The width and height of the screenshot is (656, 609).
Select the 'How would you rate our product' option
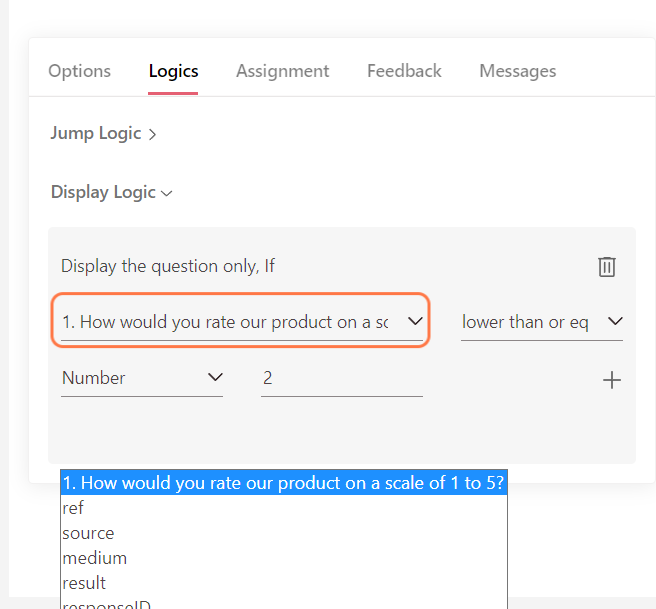click(283, 483)
